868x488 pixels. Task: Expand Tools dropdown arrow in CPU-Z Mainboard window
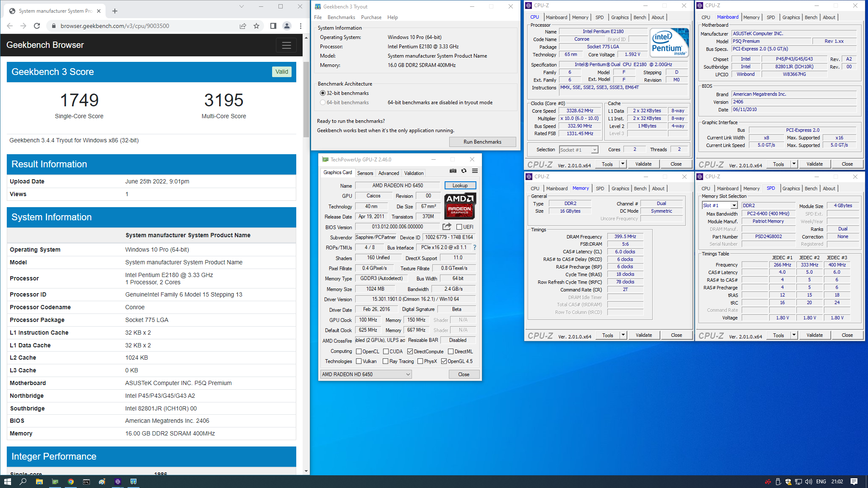(x=794, y=164)
